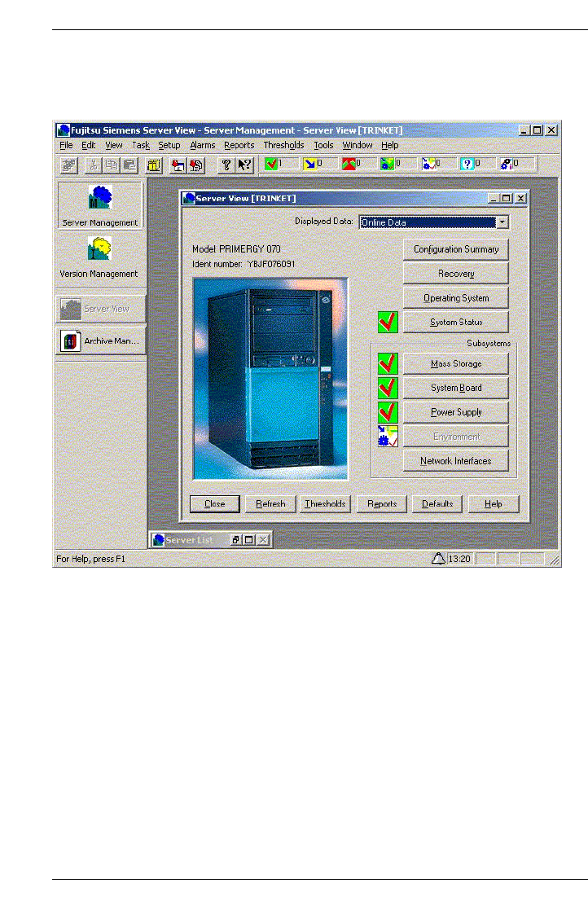The height and width of the screenshot is (905, 588).
Task: Click the Cut scissors toolbar icon
Action: 93,165
